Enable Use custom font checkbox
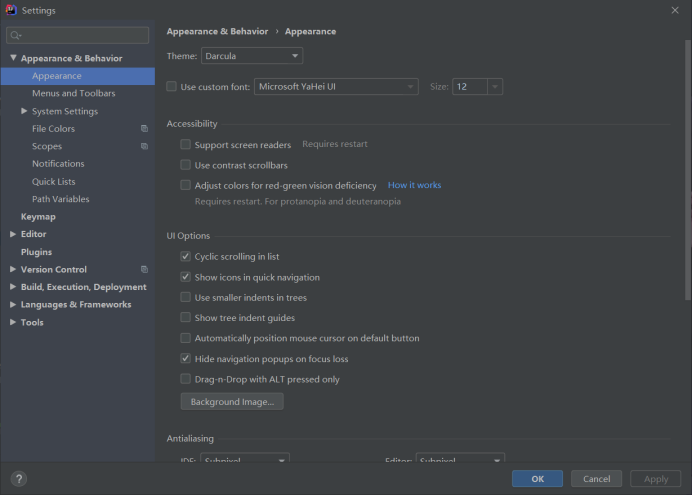Screen dimensions: 692x495 (172, 86)
